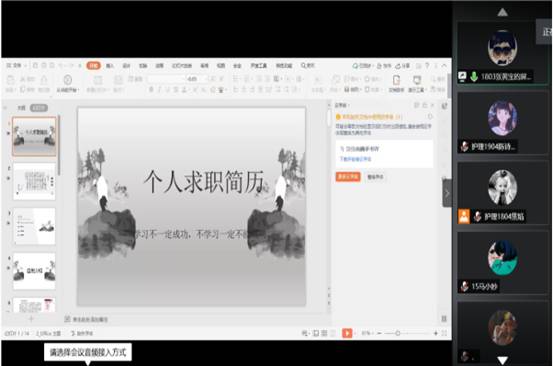
Task: Select slide 1 thumbnail 个人求职简历
Action: (34, 136)
